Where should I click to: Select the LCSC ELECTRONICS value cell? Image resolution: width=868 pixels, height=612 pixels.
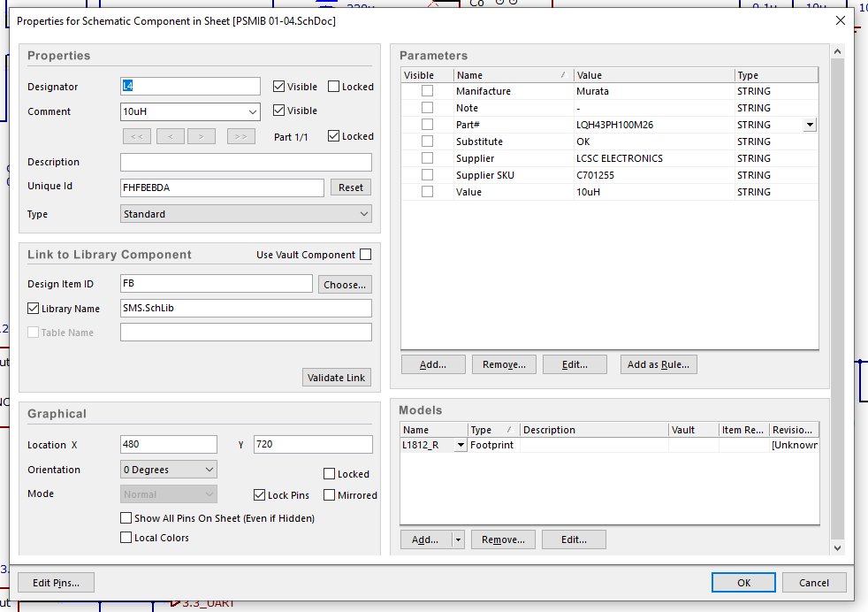point(654,157)
